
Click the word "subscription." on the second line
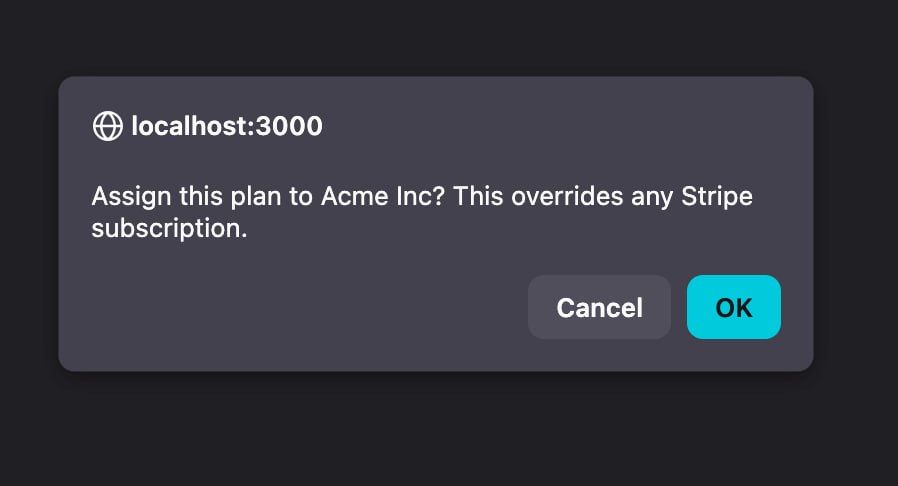pos(170,229)
